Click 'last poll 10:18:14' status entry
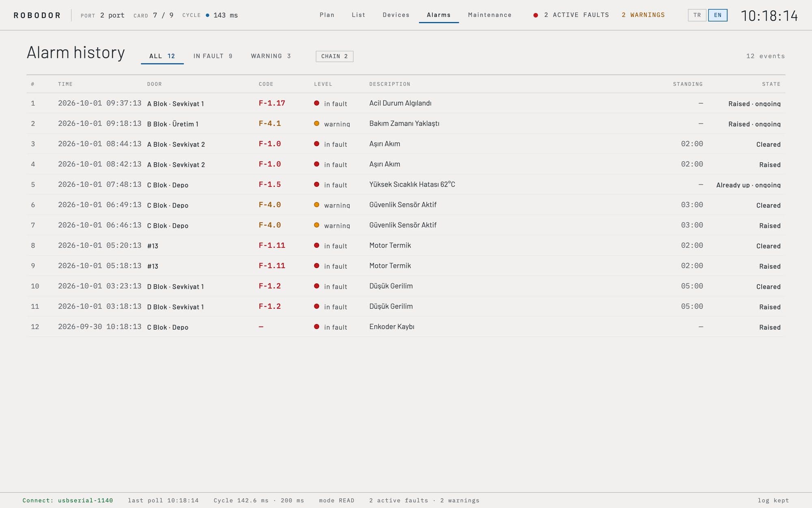 [163, 500]
